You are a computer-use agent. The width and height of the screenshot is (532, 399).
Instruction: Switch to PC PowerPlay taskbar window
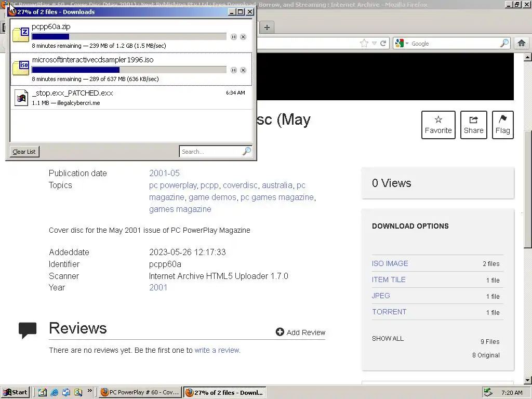coord(140,392)
